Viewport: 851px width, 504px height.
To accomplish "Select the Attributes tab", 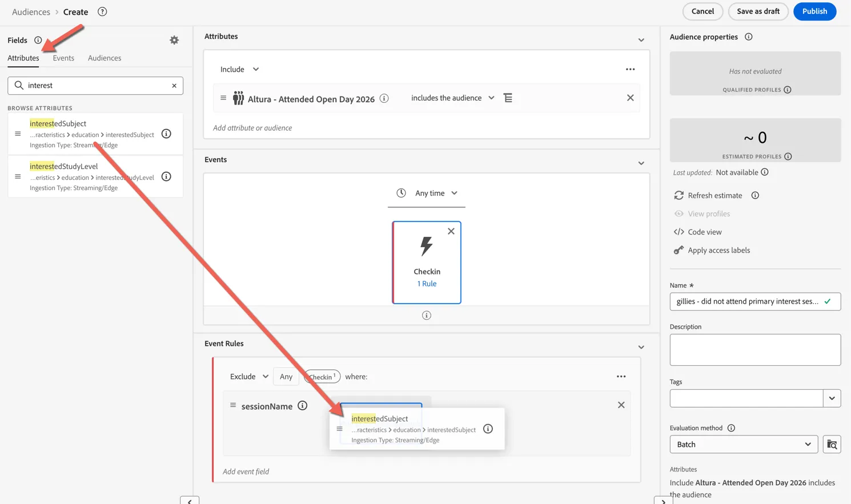I will (x=23, y=58).
